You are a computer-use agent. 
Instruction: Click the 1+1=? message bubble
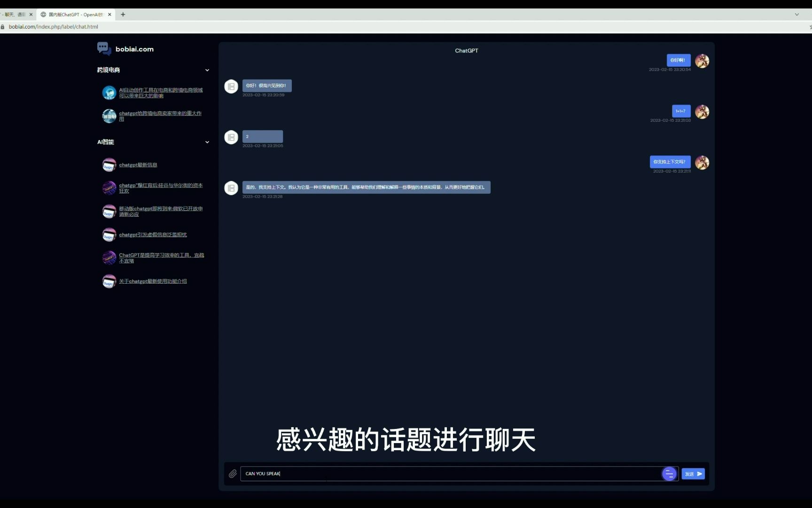coord(681,111)
